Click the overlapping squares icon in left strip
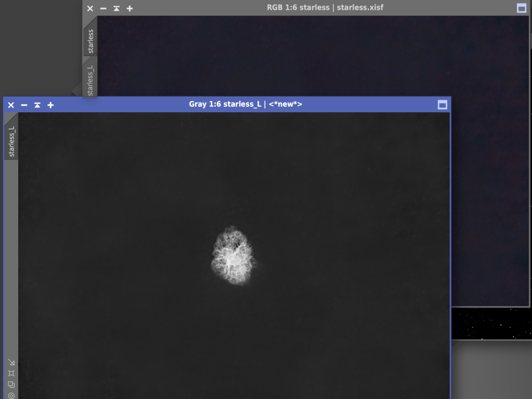Screen dimensions: 532x399 click(11, 385)
